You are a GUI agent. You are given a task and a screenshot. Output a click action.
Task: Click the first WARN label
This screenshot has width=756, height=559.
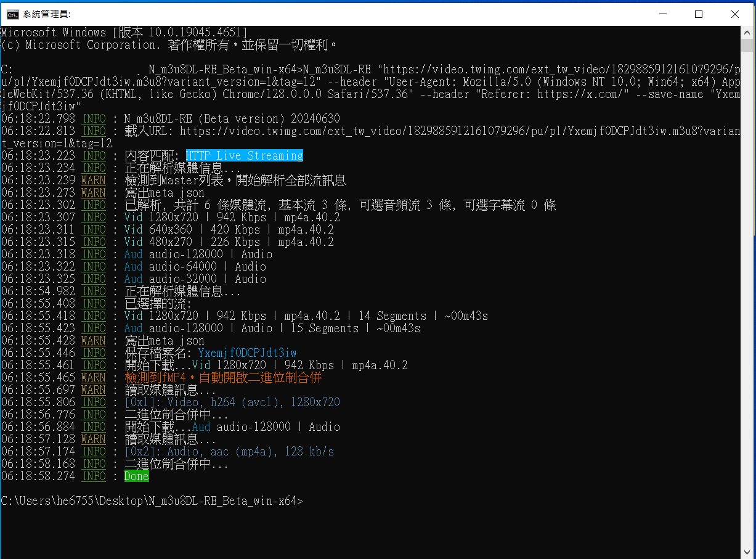click(93, 181)
